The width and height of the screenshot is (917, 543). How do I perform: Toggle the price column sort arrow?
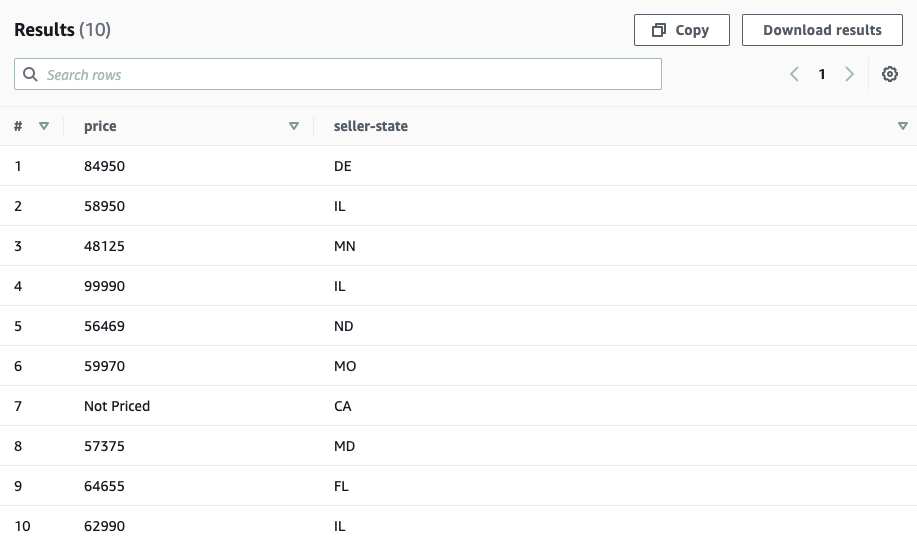pos(293,126)
